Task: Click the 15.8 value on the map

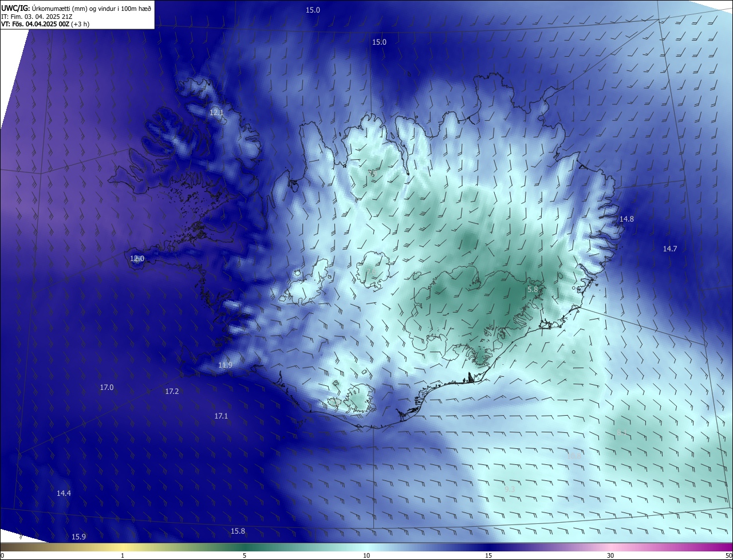Action: point(238,531)
